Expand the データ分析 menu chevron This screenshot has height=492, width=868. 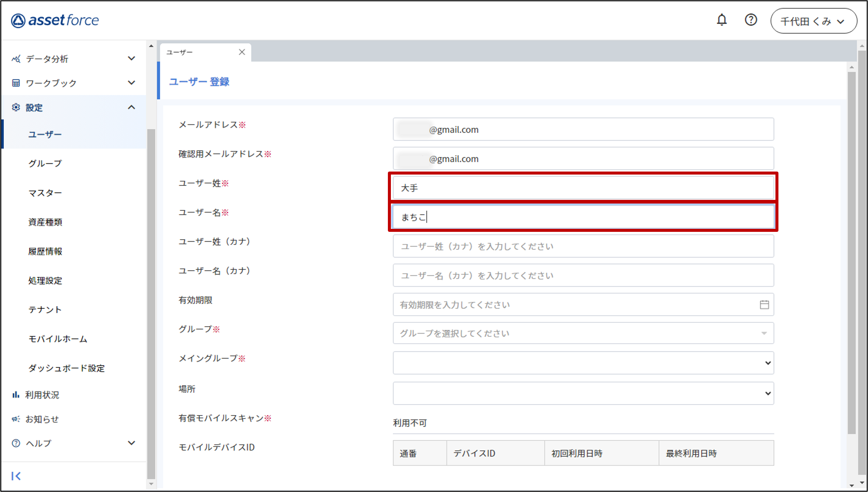[x=132, y=58]
